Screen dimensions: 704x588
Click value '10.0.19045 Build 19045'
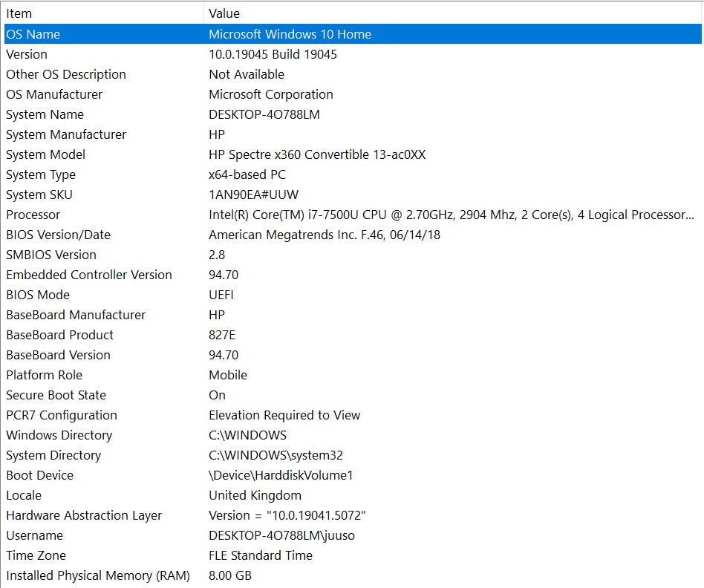[273, 54]
